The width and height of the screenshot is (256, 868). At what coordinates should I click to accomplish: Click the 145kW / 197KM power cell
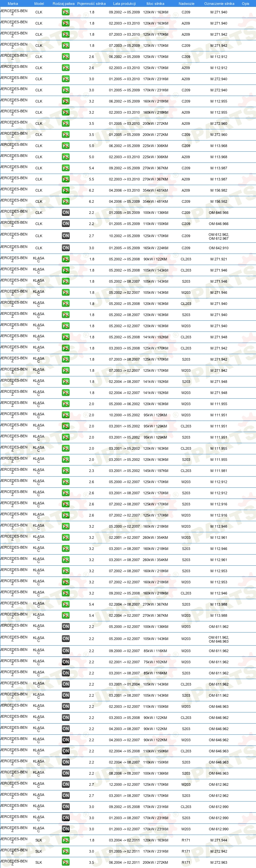(155, 471)
